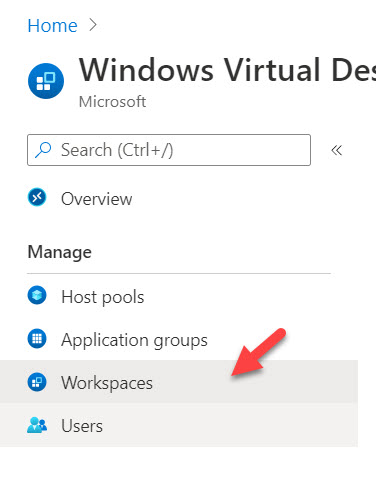Screen dimensions: 376x491
Task: Click the Workspaces icon
Action: (37, 382)
